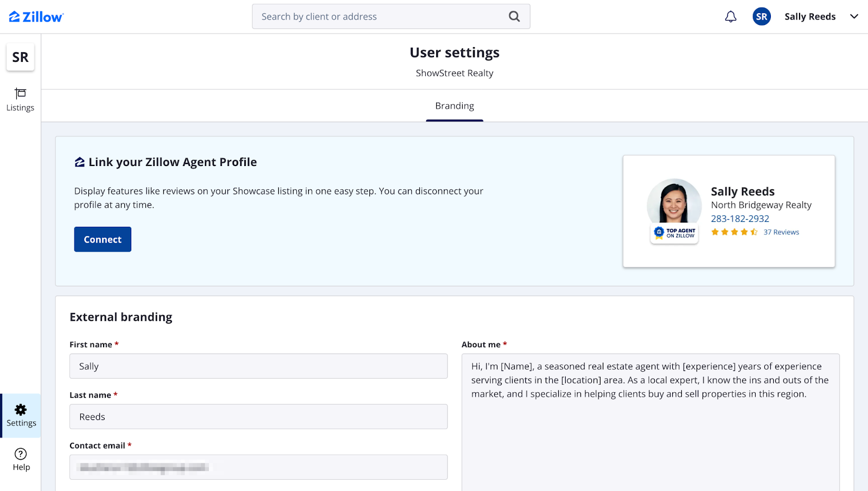
Task: Open the Sally Reeds user menu name
Action: coord(809,17)
